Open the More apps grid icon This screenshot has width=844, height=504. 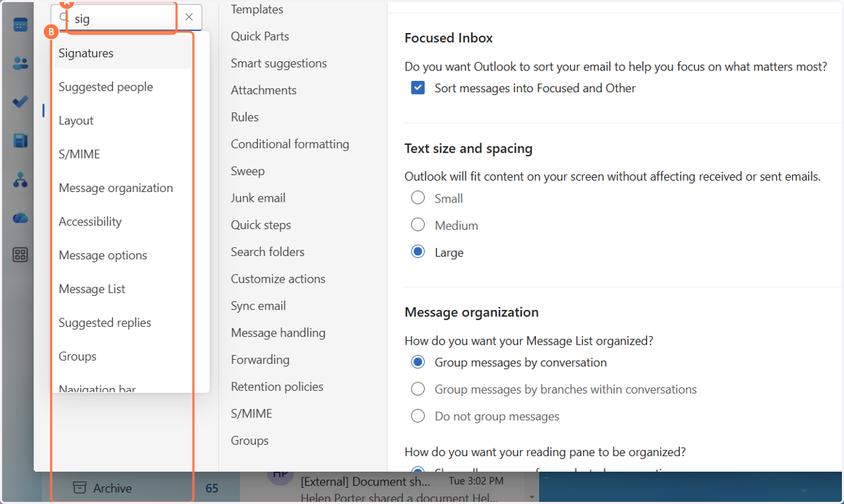[20, 255]
